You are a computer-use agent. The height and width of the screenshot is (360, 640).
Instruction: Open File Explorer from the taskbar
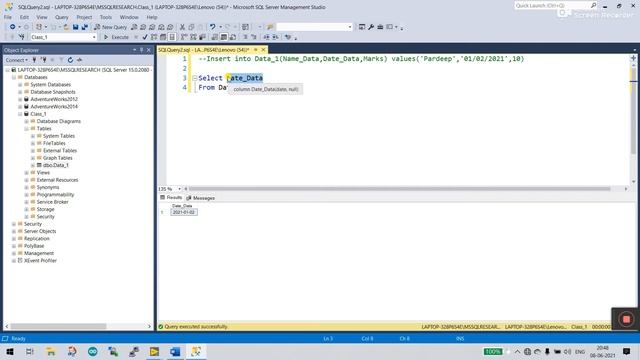click(51, 351)
